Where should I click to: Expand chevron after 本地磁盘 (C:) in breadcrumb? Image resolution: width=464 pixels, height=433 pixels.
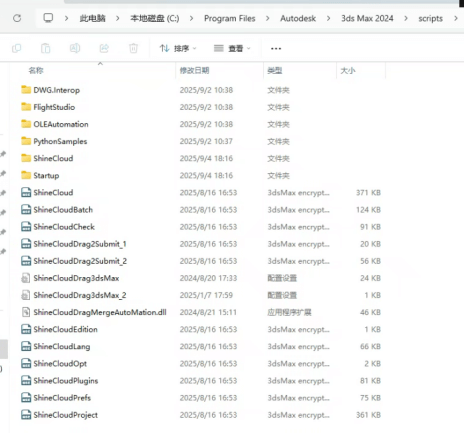tap(191, 18)
